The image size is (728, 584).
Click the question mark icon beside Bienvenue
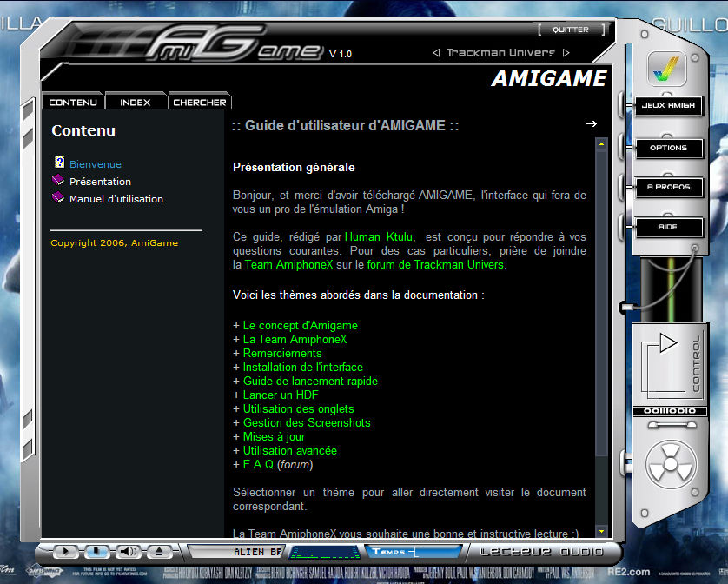coord(59,162)
